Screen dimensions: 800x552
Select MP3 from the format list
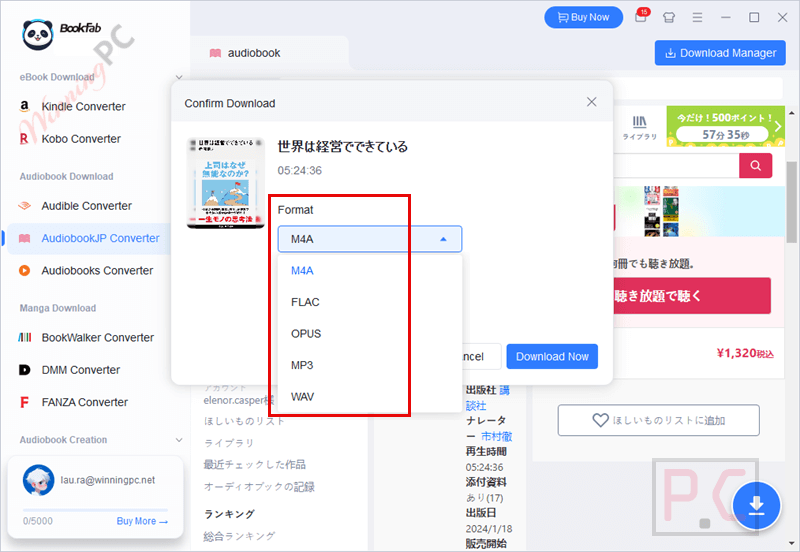[369, 365]
